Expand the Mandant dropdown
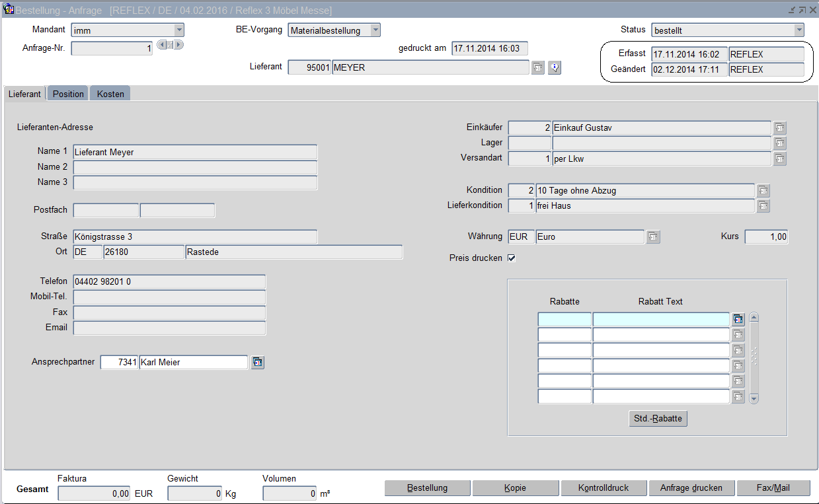 (178, 30)
